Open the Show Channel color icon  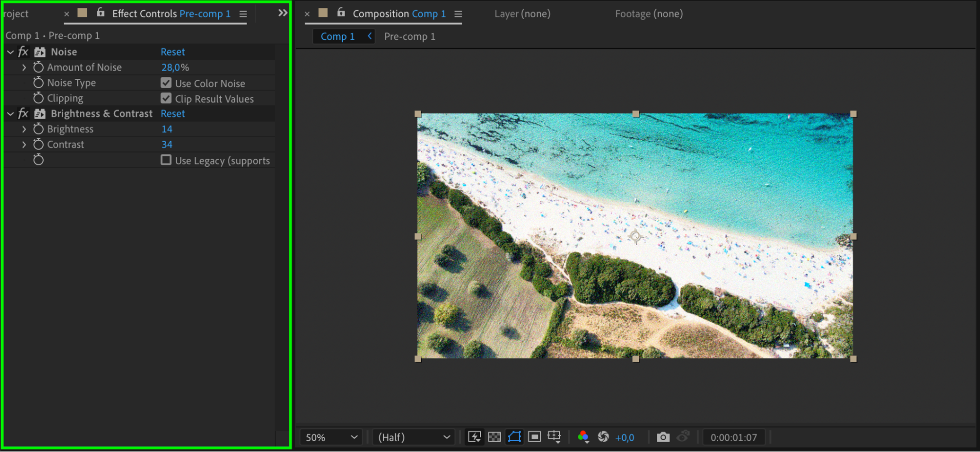[x=583, y=437]
